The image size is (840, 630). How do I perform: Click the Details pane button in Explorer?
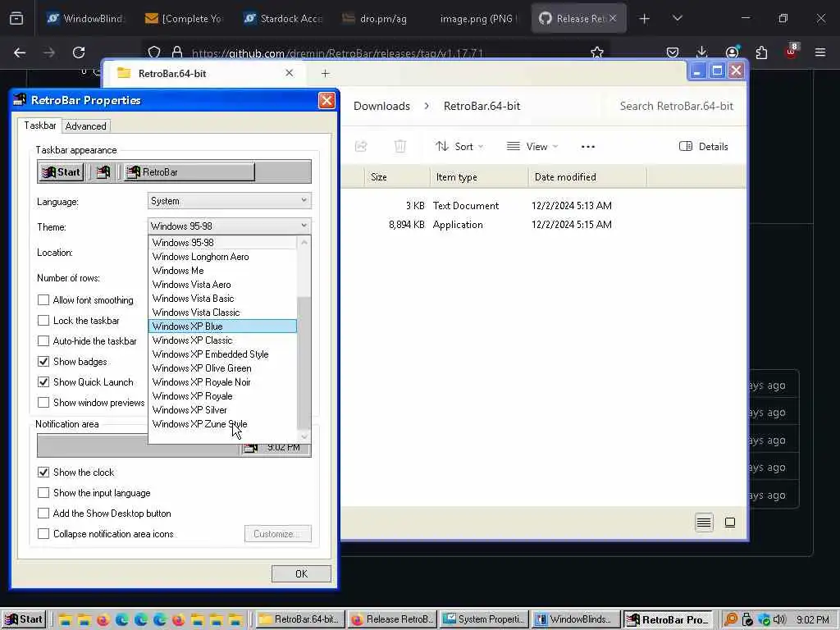[703, 146]
